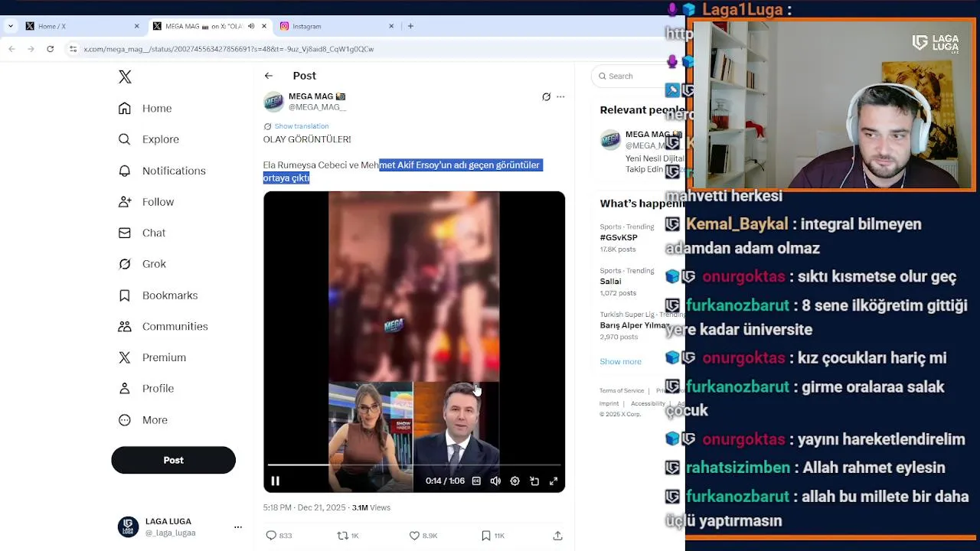Open #GSvKSP trending topic
Image resolution: width=980 pixels, height=551 pixels.
coord(619,238)
